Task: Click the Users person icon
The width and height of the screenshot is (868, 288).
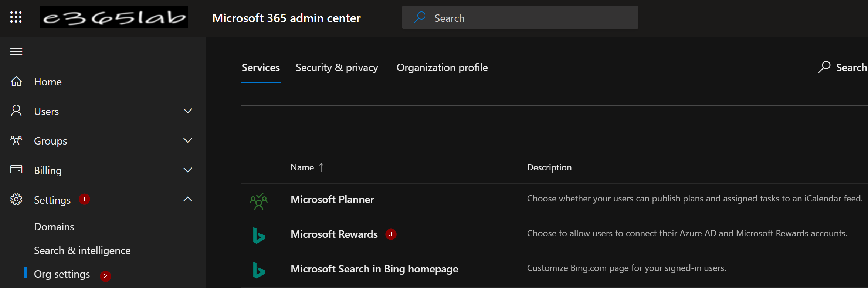Action: (16, 111)
